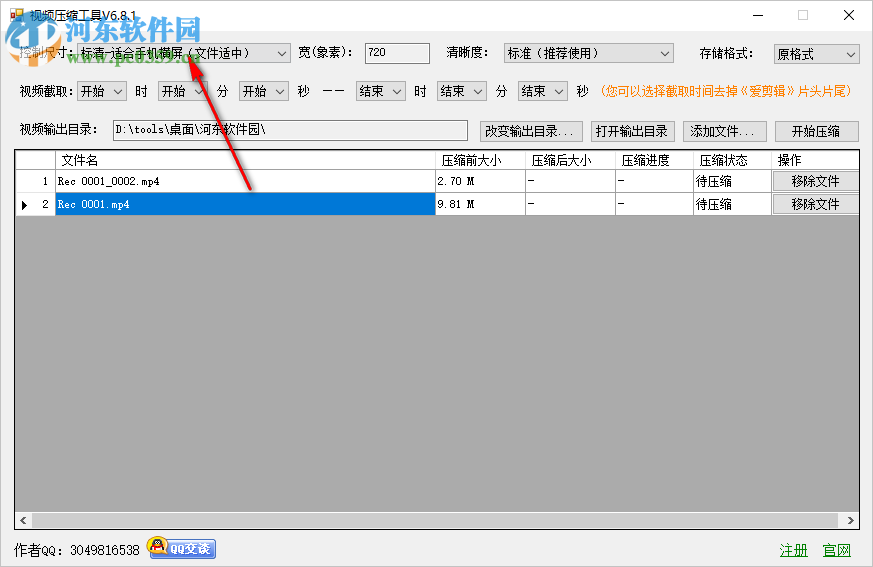873x567 pixels.
Task: Click the 文件名 column header
Action: coord(245,160)
